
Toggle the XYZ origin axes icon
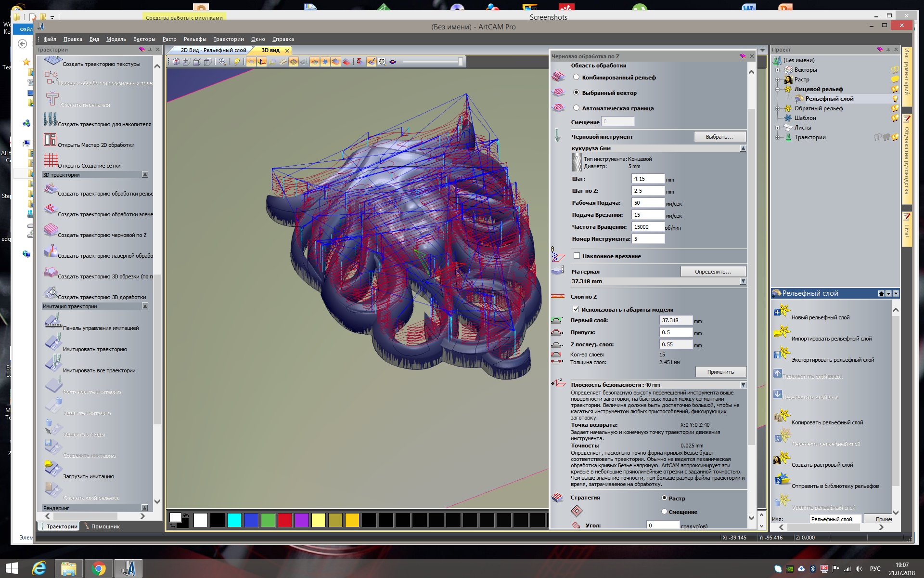(262, 62)
